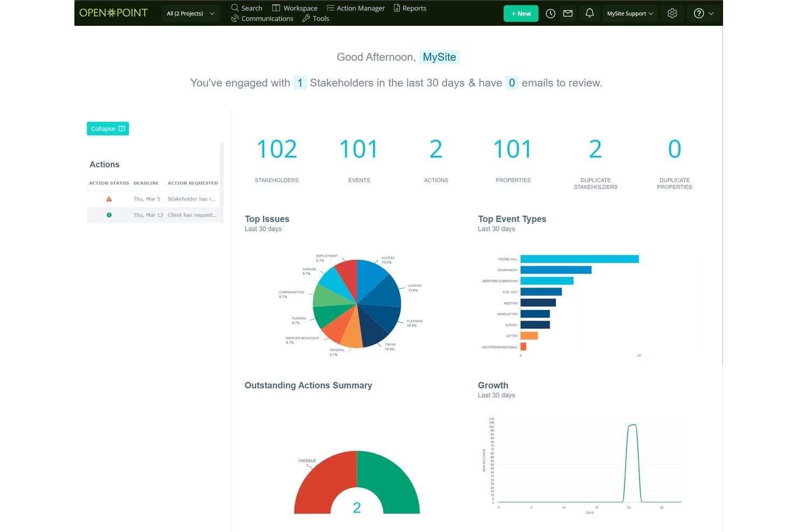Open the Reports menu
The image size is (798, 532).
pyautogui.click(x=410, y=8)
